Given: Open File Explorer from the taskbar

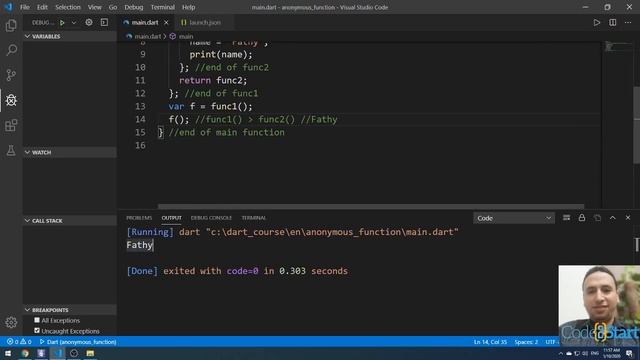Looking at the screenshot, I should tap(90, 353).
